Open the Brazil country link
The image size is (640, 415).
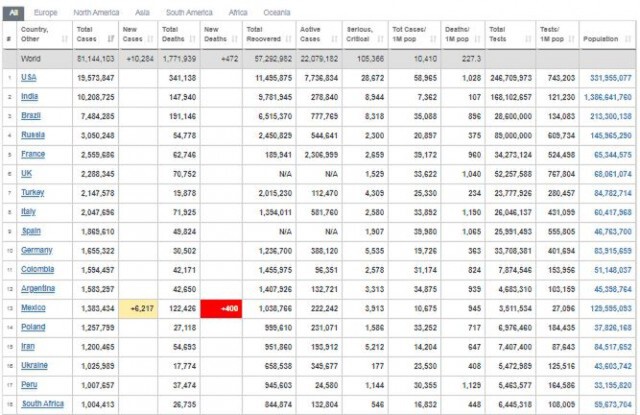[31, 116]
